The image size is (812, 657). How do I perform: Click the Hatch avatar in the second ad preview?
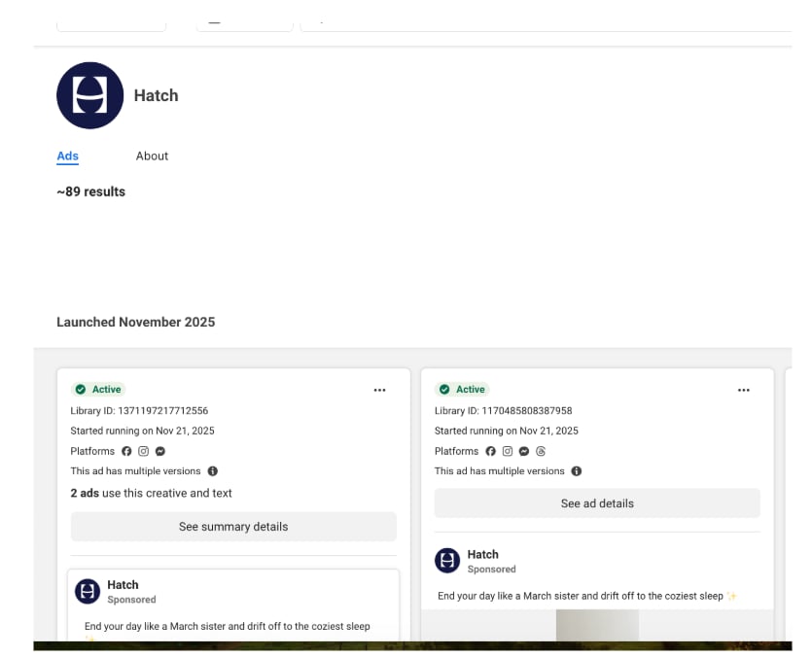447,560
